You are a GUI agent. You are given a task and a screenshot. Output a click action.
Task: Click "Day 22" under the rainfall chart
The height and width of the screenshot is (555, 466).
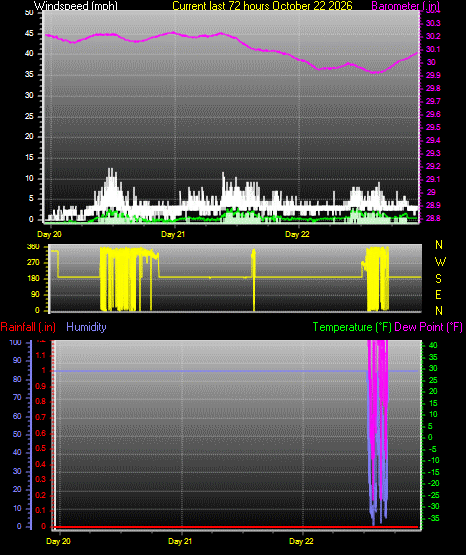pos(301,541)
